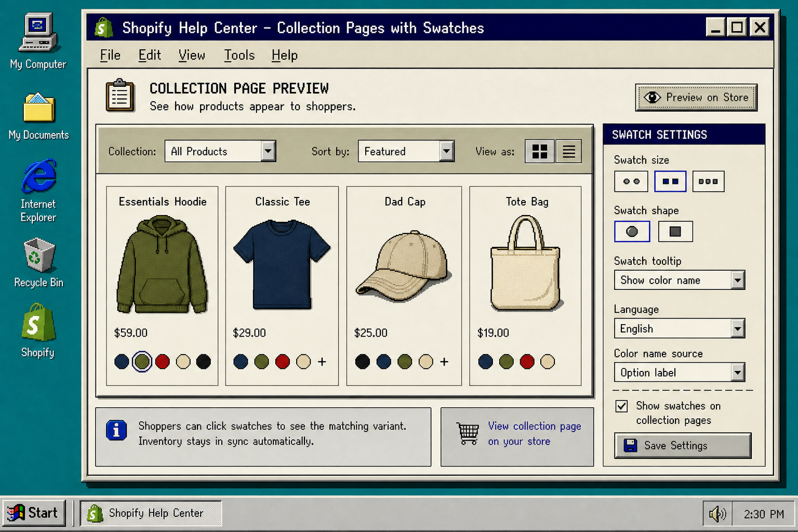This screenshot has height=532, width=798.
Task: Click Preview on Store button
Action: pyautogui.click(x=696, y=97)
